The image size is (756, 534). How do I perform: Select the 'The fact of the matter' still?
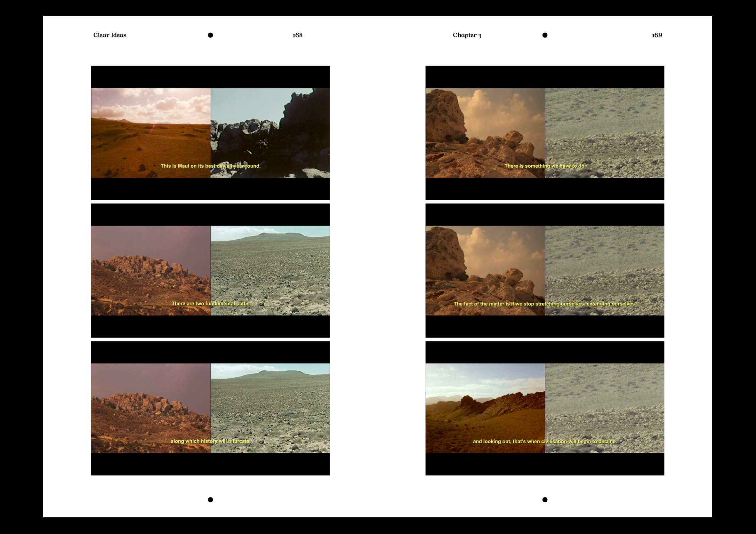tap(545, 270)
